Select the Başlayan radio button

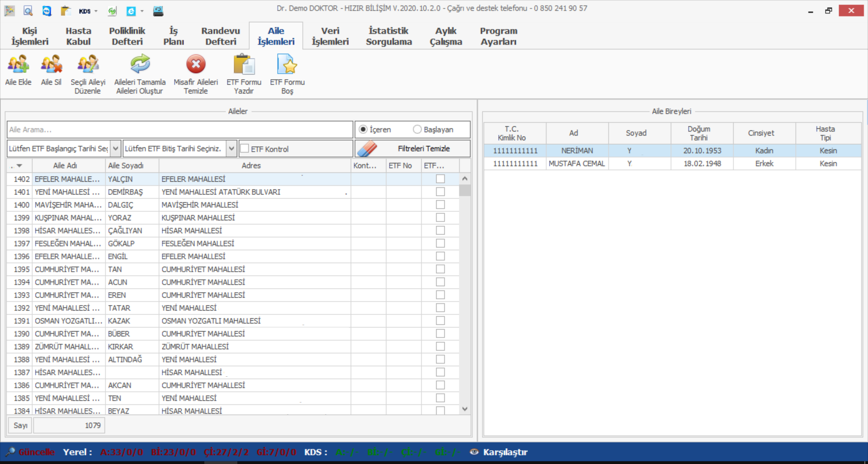point(417,130)
